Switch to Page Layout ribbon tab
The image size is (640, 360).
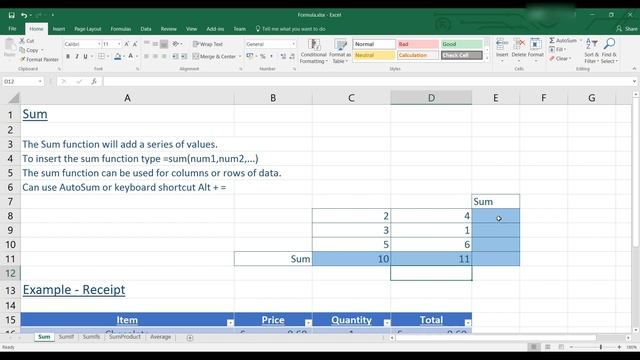pos(87,29)
